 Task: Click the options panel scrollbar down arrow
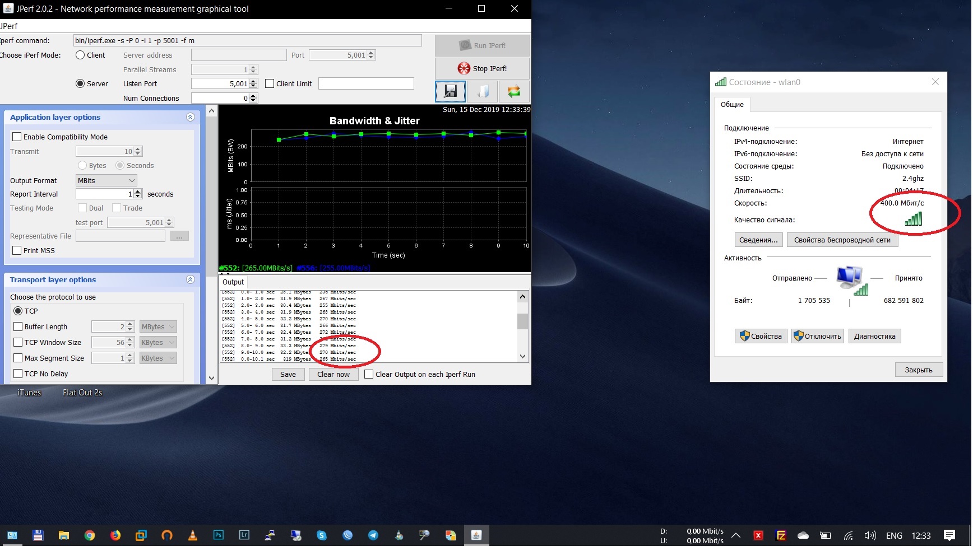pyautogui.click(x=211, y=378)
